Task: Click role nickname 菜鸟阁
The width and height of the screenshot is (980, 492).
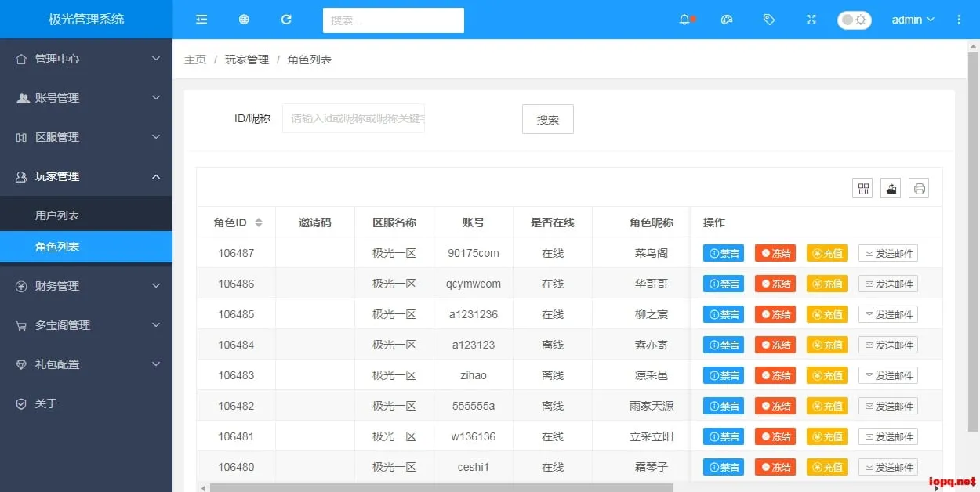Action: click(652, 253)
